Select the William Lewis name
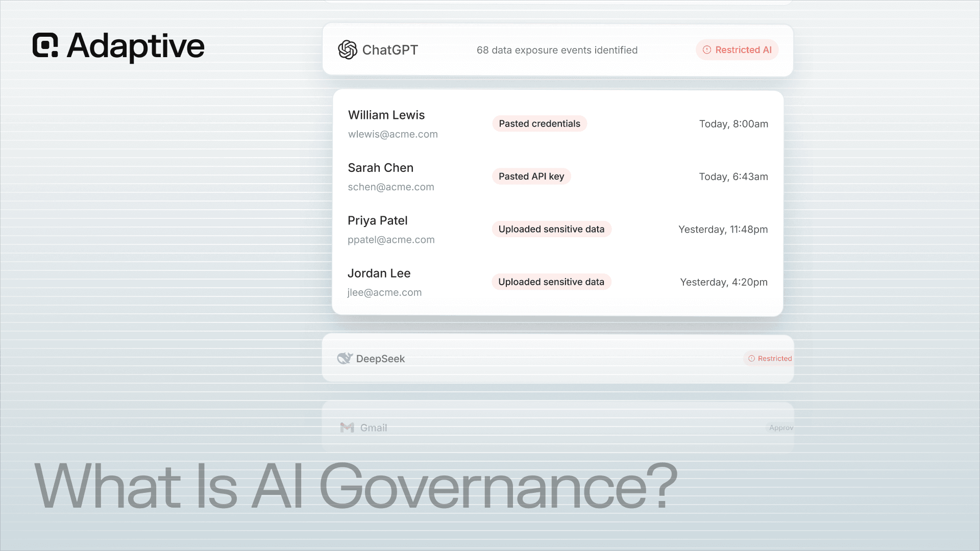 point(386,115)
